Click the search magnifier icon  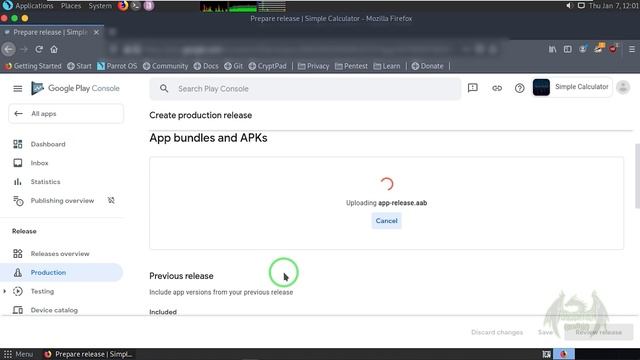164,89
